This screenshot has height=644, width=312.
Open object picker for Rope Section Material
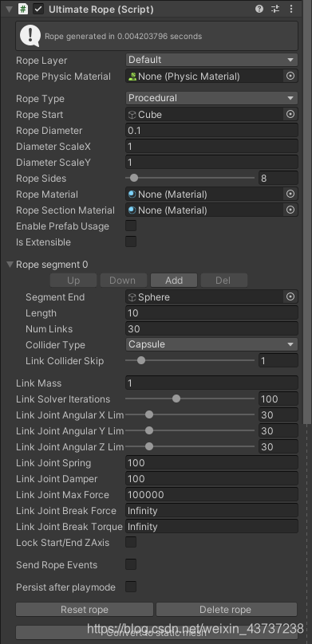tap(290, 210)
